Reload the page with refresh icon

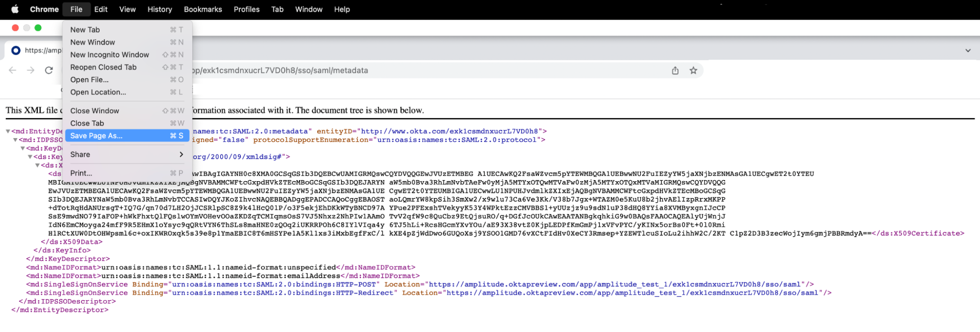pos(49,71)
